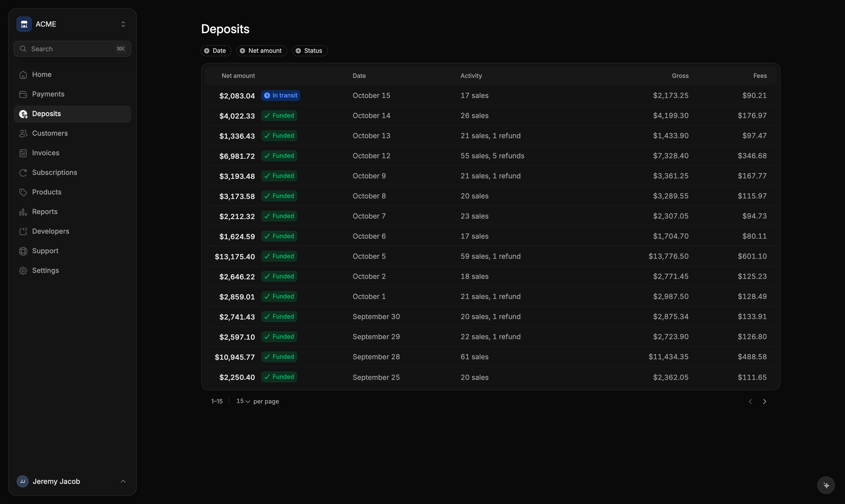The height and width of the screenshot is (504, 845).
Task: Click the Payments card icon
Action: 23,94
